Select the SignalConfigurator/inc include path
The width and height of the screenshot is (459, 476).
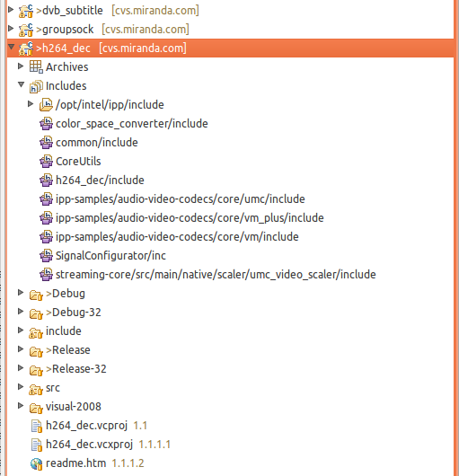pyautogui.click(x=110, y=256)
